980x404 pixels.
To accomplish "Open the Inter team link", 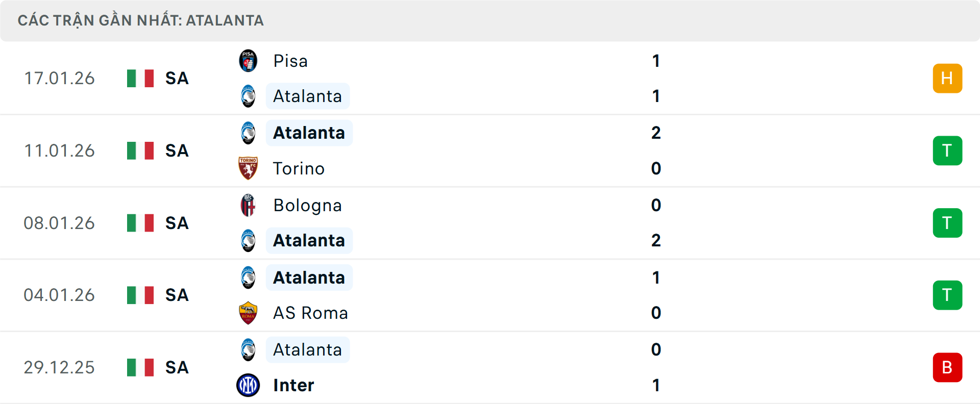I will click(293, 385).
